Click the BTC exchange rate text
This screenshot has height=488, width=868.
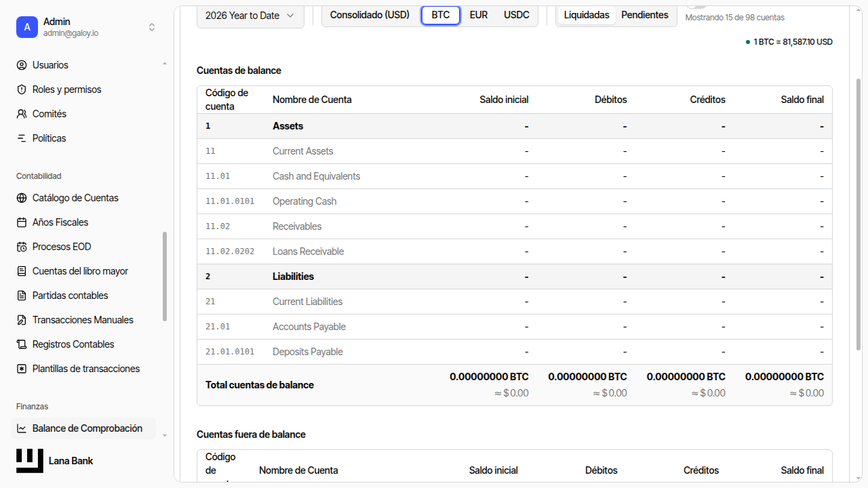793,42
